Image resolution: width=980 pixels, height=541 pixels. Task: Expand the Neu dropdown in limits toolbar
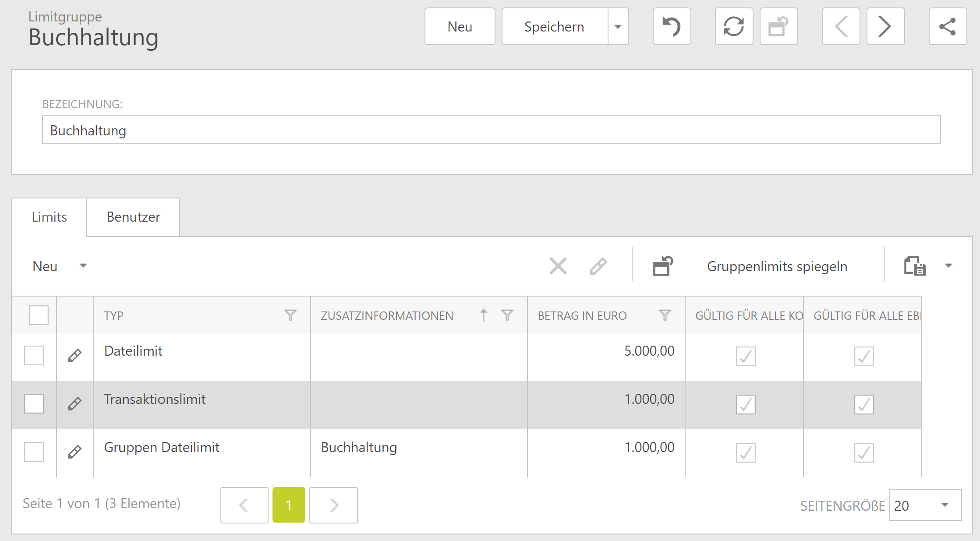(x=83, y=266)
